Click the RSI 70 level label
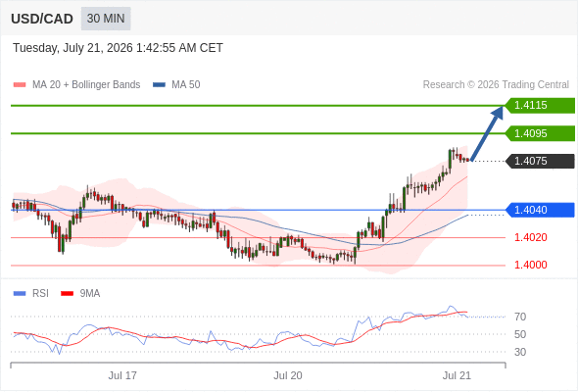 coord(520,317)
